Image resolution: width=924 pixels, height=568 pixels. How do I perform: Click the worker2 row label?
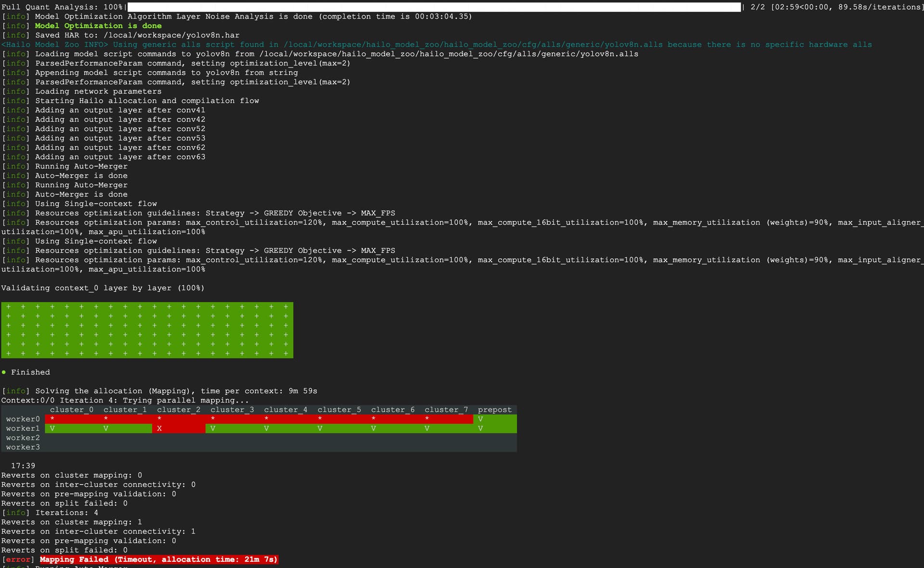[23, 438]
